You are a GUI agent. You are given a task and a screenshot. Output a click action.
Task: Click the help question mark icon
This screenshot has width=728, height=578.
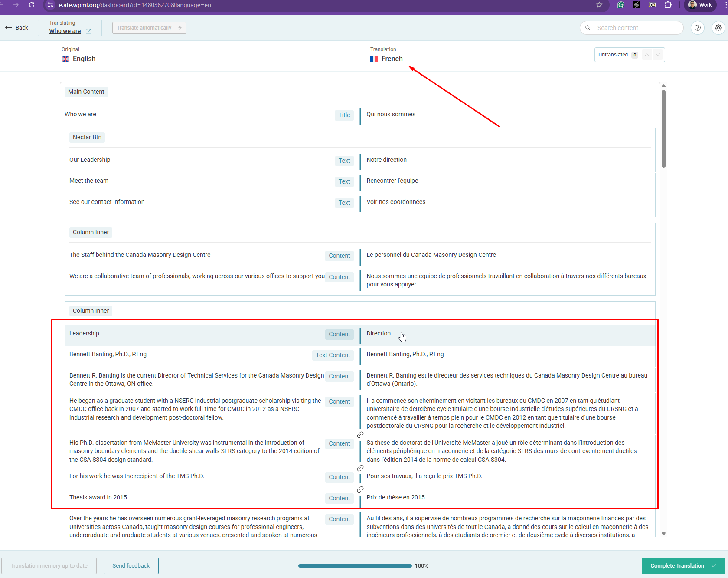698,28
